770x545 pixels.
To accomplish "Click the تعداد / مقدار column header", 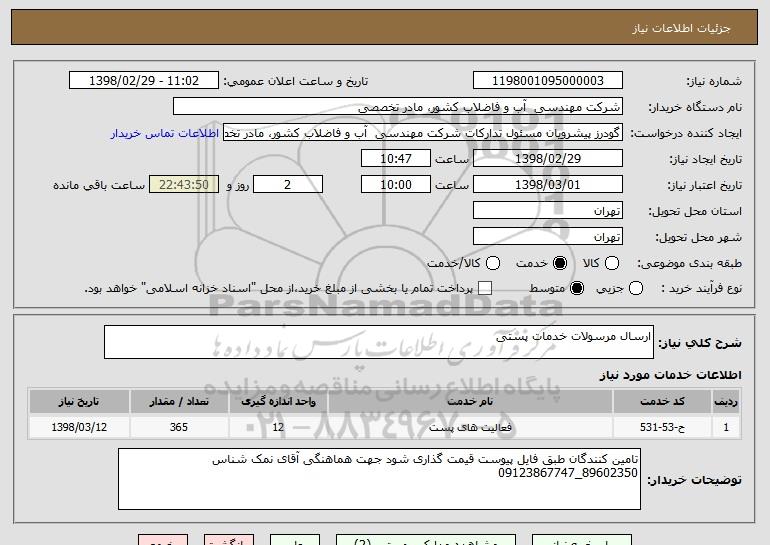I will pyautogui.click(x=179, y=402).
